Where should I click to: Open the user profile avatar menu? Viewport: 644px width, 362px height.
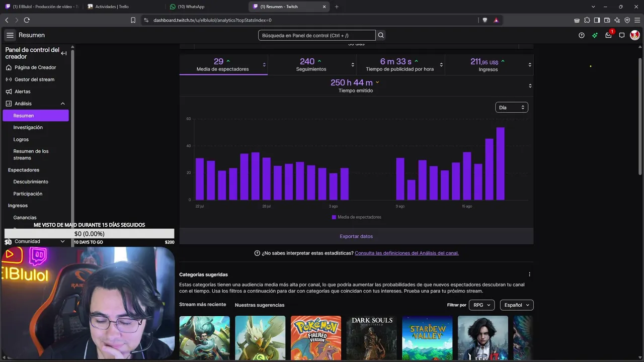(x=635, y=35)
